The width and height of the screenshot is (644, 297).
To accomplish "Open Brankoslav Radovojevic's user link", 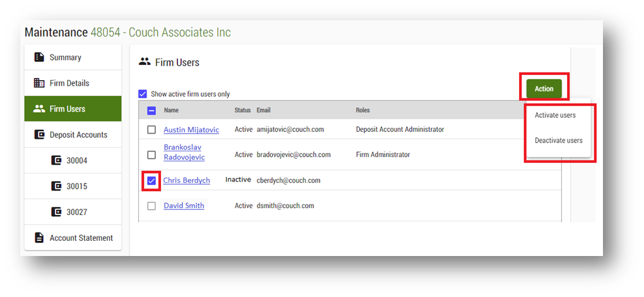I will 184,152.
